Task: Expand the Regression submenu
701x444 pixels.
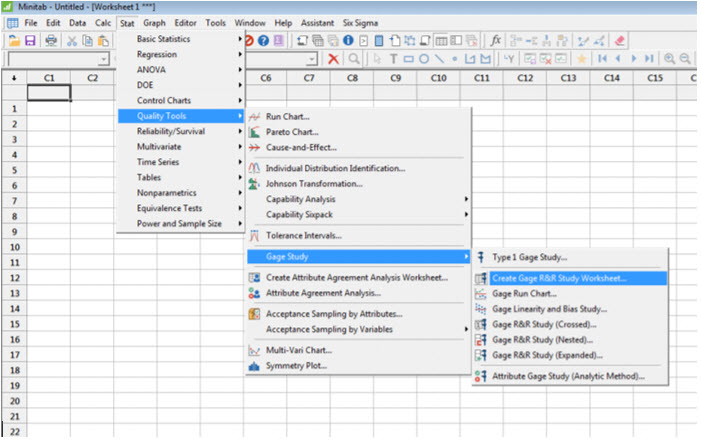Action: tap(181, 55)
